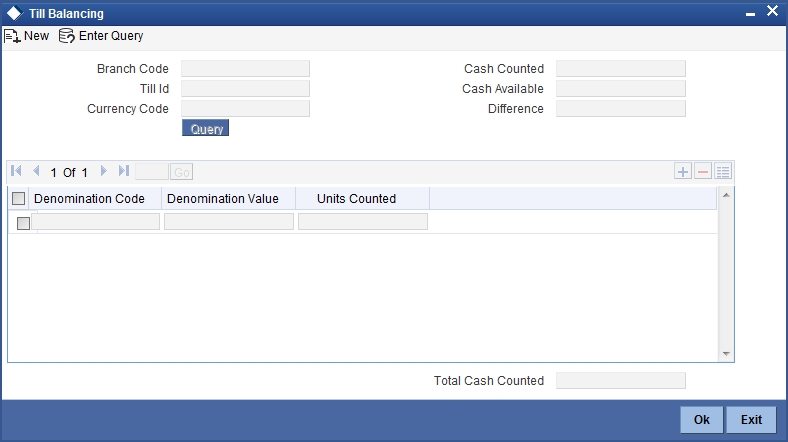
Task: Click the Cash Available field
Action: coord(621,89)
